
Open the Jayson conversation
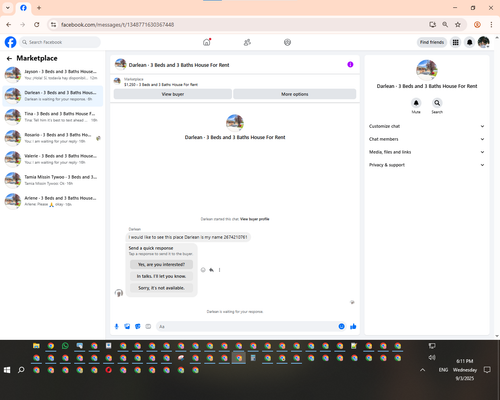point(53,75)
